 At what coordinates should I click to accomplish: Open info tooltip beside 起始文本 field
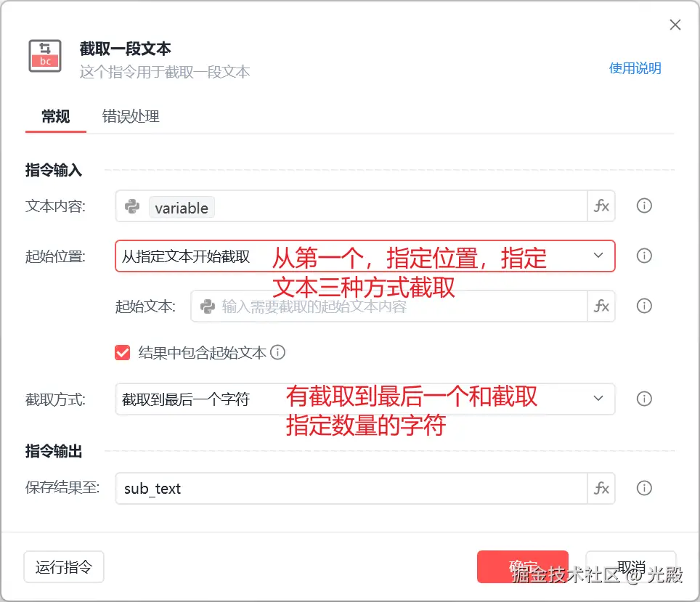pos(644,306)
